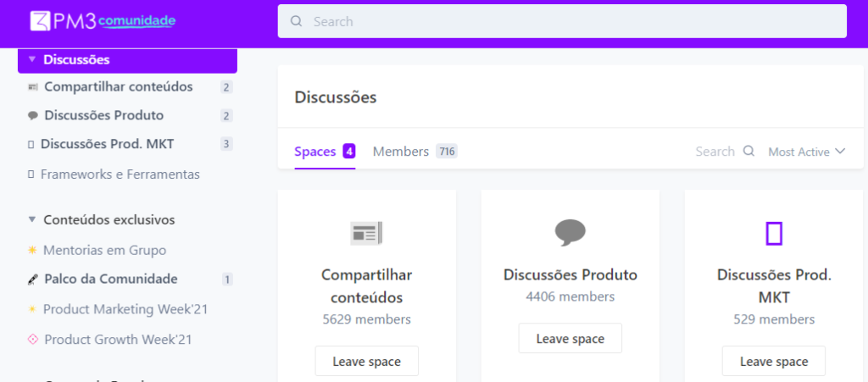The image size is (868, 382).
Task: Click the Discussões page heading
Action: coord(336,97)
